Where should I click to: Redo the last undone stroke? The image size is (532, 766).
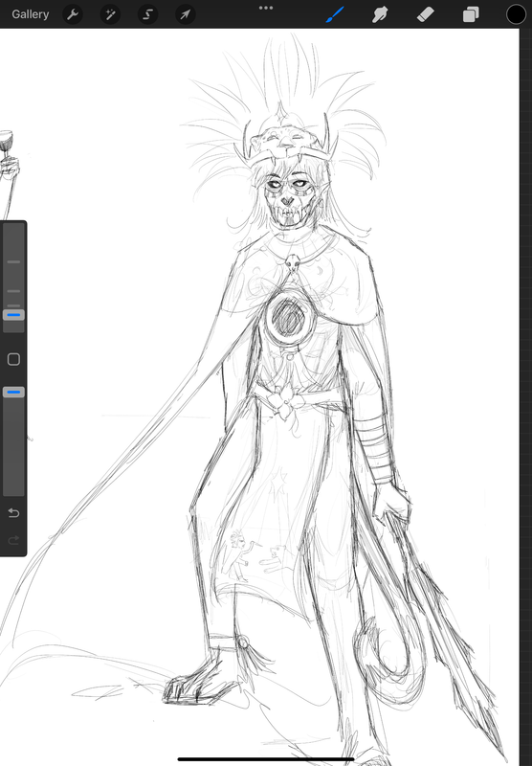tap(13, 540)
